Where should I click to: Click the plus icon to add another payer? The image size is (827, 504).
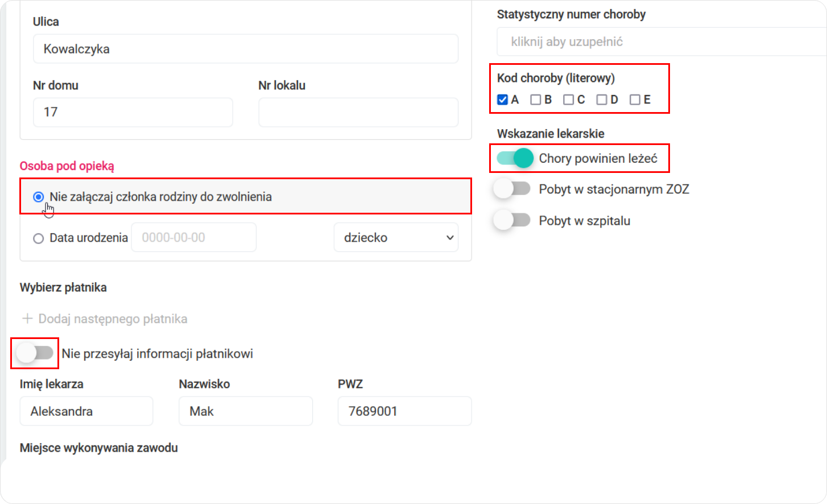click(27, 319)
